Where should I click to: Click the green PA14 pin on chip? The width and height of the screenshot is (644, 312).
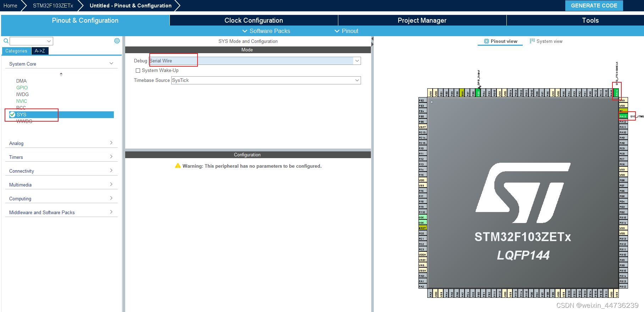pyautogui.click(x=617, y=93)
